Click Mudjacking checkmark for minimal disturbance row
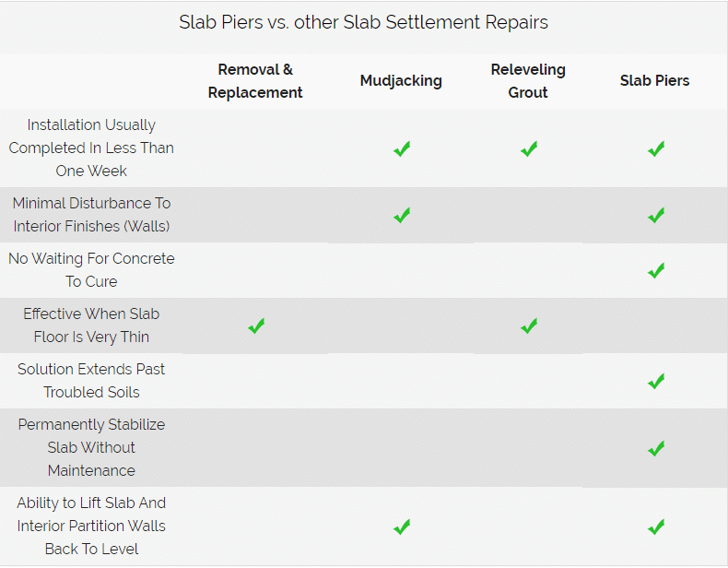 (x=402, y=215)
